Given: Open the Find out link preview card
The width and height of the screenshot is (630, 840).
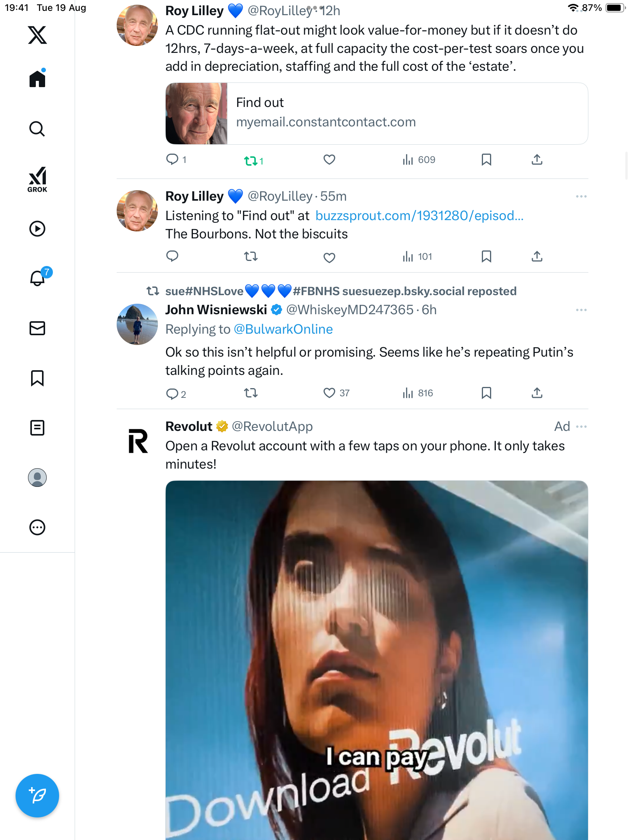Looking at the screenshot, I should (376, 114).
